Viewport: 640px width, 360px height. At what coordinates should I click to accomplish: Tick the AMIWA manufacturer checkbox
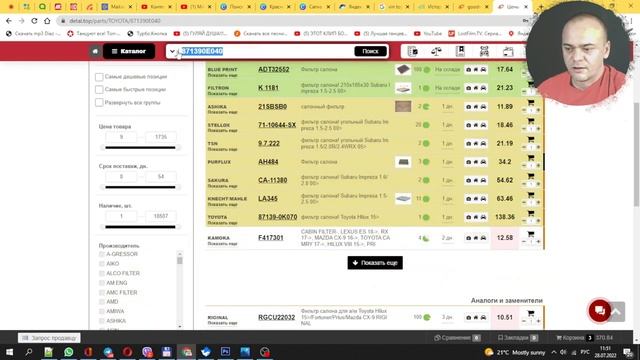tap(102, 311)
